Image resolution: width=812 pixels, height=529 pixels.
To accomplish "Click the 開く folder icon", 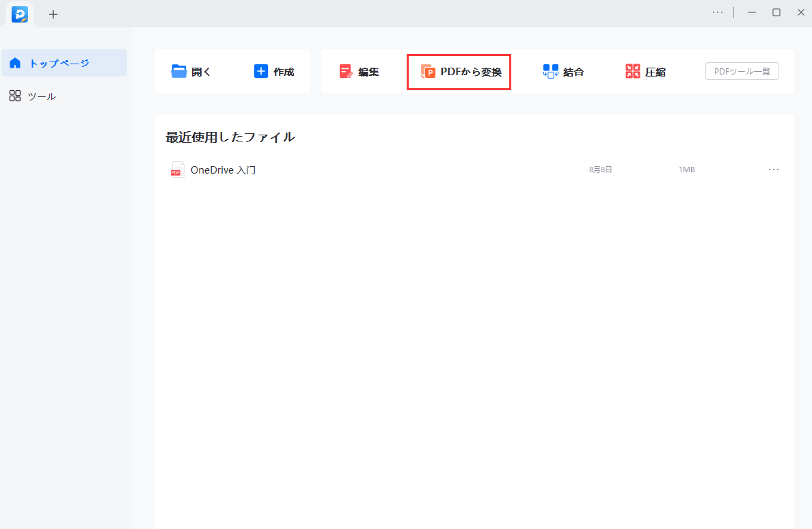I will pos(179,71).
